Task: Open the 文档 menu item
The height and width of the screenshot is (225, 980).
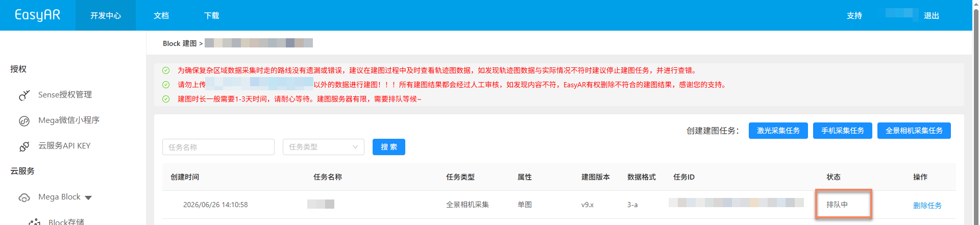Action: click(x=161, y=15)
